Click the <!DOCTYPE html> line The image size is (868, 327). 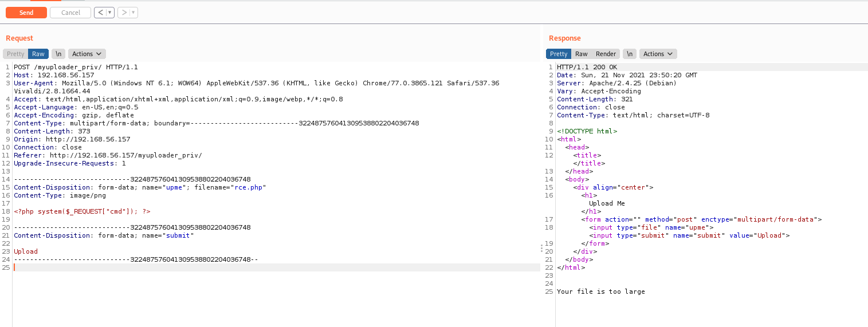click(587, 131)
